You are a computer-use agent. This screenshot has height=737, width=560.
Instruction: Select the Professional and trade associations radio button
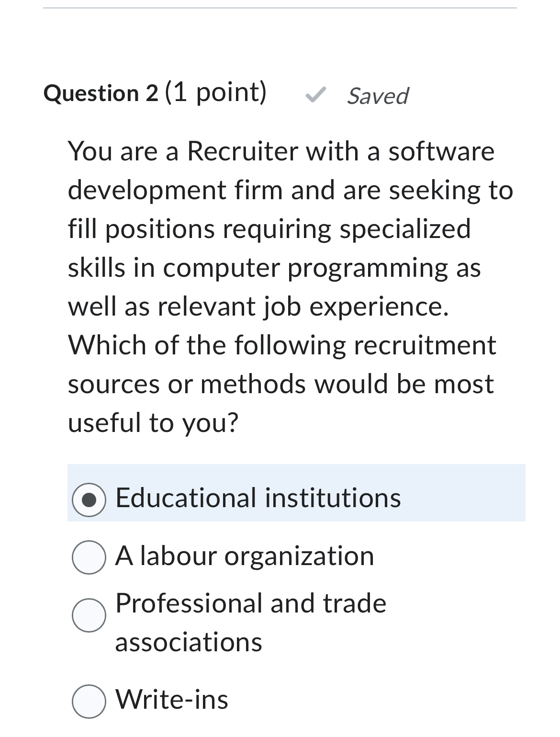[89, 614]
